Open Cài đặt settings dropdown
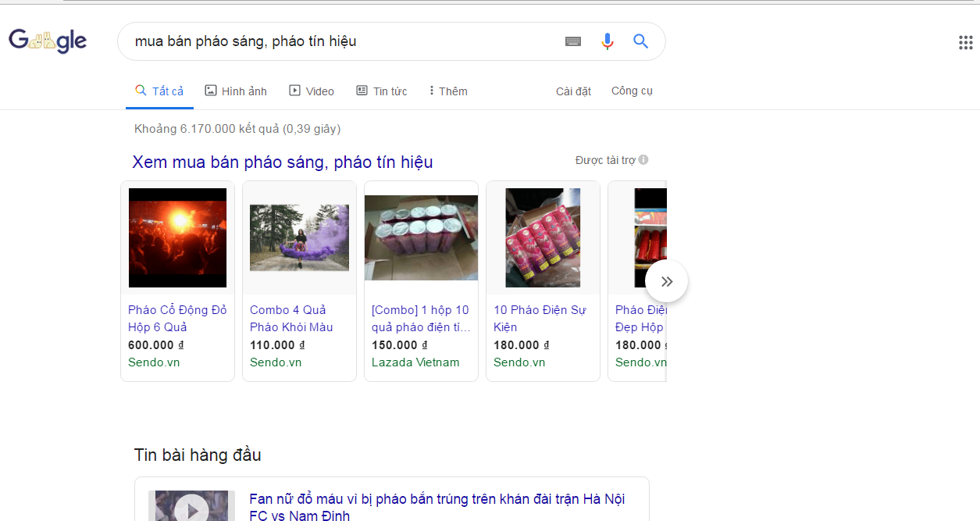The image size is (980, 521). [573, 91]
